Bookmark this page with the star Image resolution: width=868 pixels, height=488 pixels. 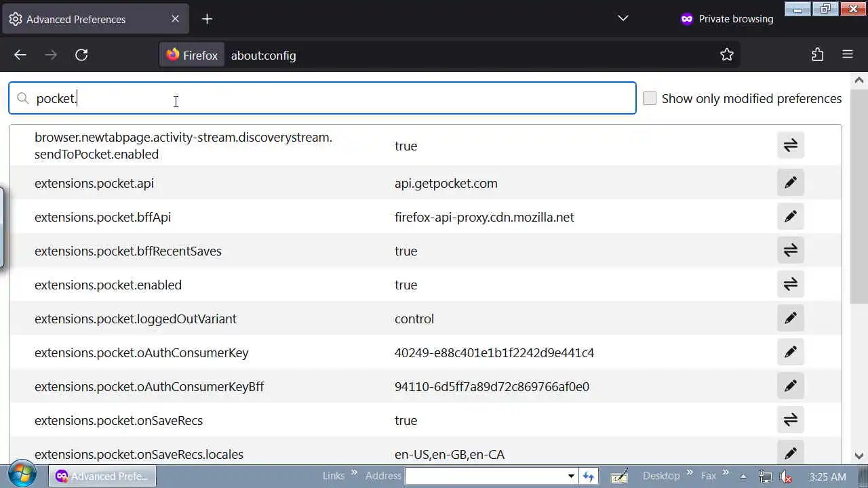pyautogui.click(x=727, y=55)
